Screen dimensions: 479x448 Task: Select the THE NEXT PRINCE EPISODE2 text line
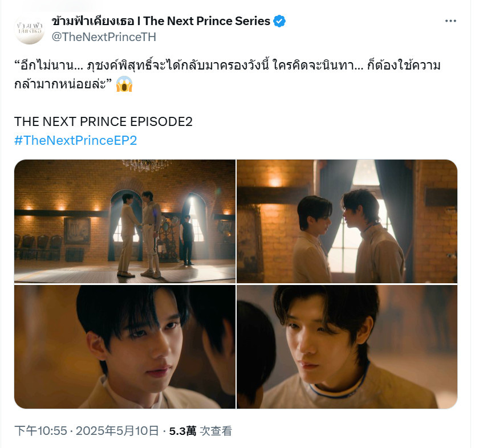tap(103, 121)
